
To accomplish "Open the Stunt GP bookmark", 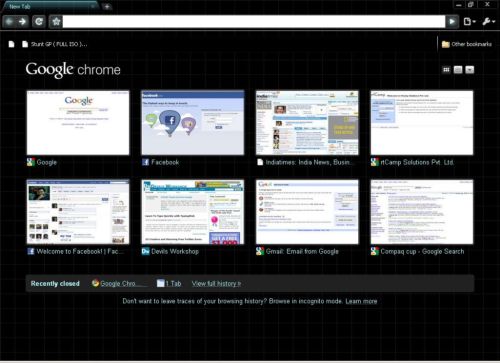I will 55,44.
